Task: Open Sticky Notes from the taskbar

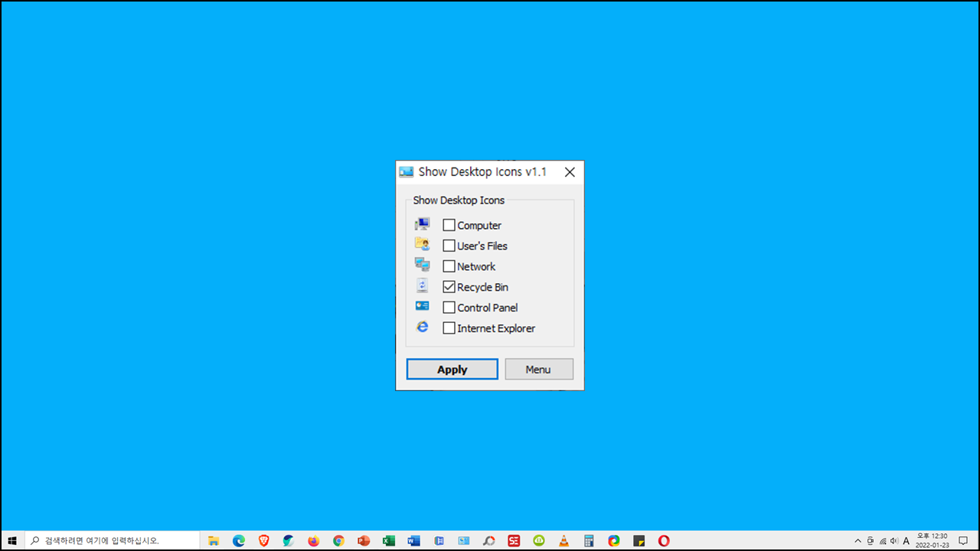Action: tap(639, 540)
